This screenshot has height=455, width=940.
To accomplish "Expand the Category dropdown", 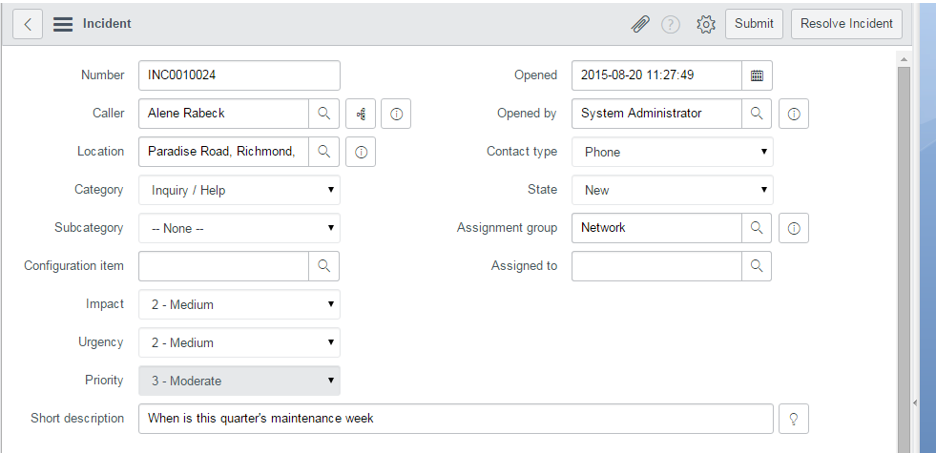I will [239, 190].
